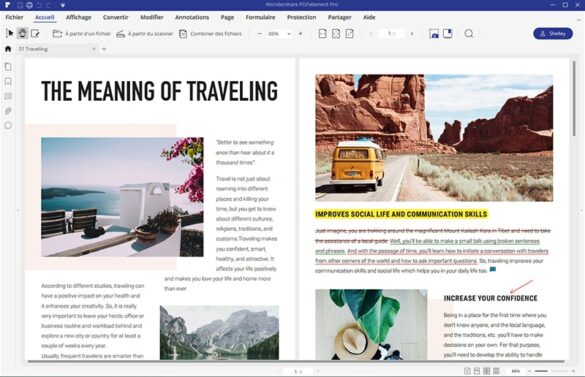This screenshot has height=377, width=585.
Task: Switch to the Annotations tab
Action: point(192,17)
